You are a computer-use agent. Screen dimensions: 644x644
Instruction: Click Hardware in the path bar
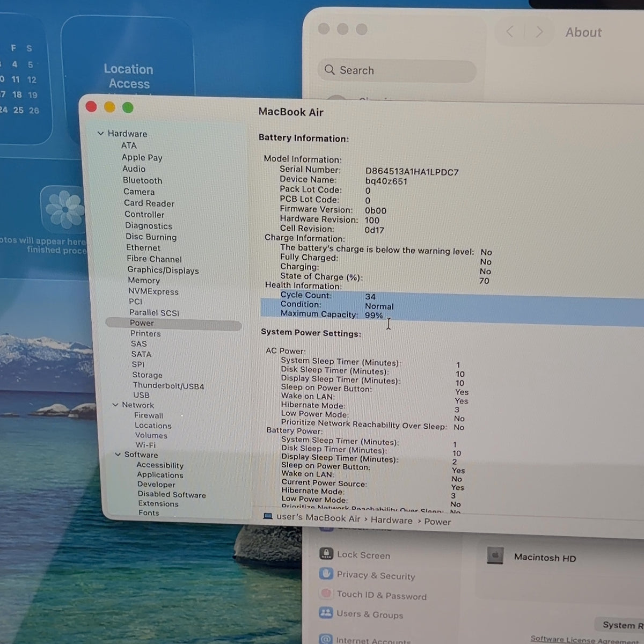(x=392, y=520)
